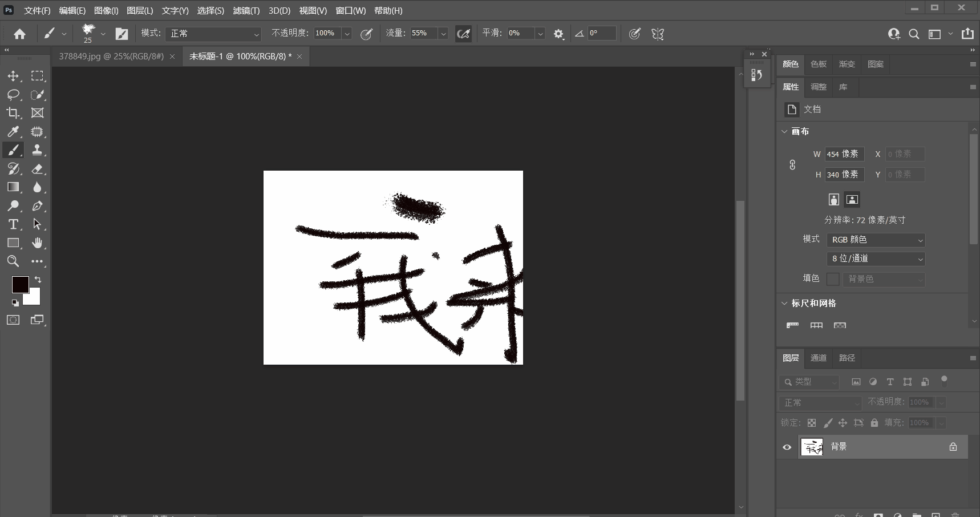Switch to 378849.jpg document tab
The image size is (980, 517).
click(111, 56)
